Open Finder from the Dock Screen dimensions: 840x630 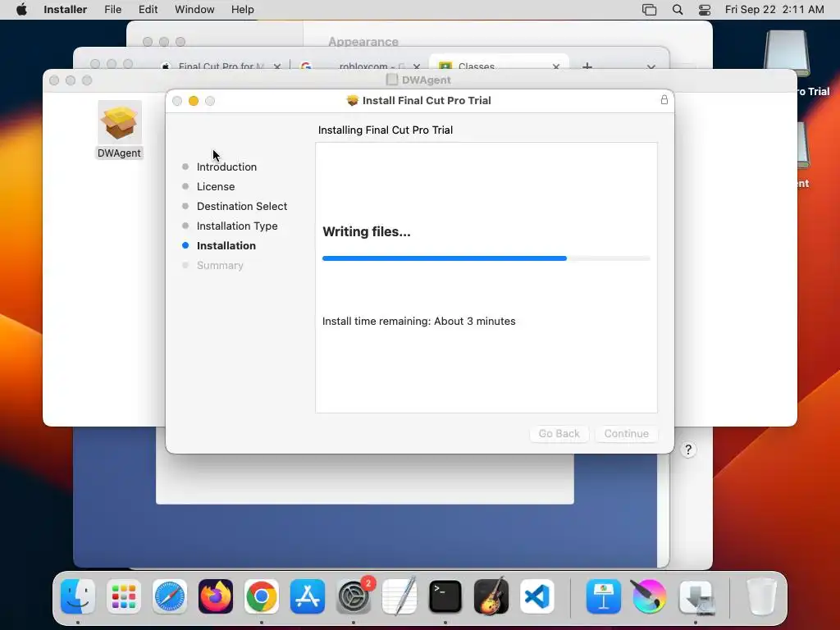tap(78, 596)
